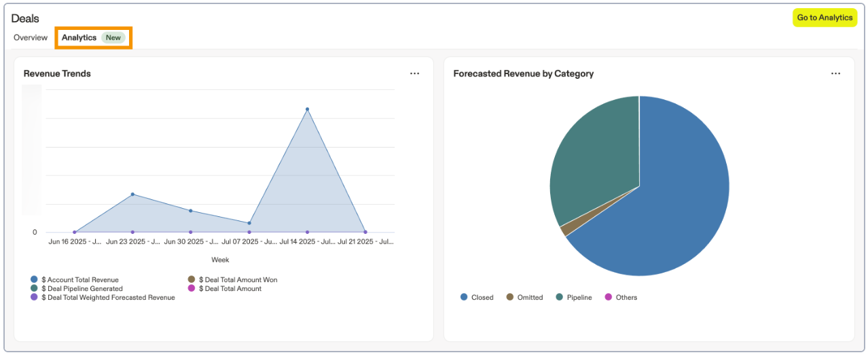
Task: Toggle Deal Total Weighted Forecasted Revenue legend
Action: 107,297
